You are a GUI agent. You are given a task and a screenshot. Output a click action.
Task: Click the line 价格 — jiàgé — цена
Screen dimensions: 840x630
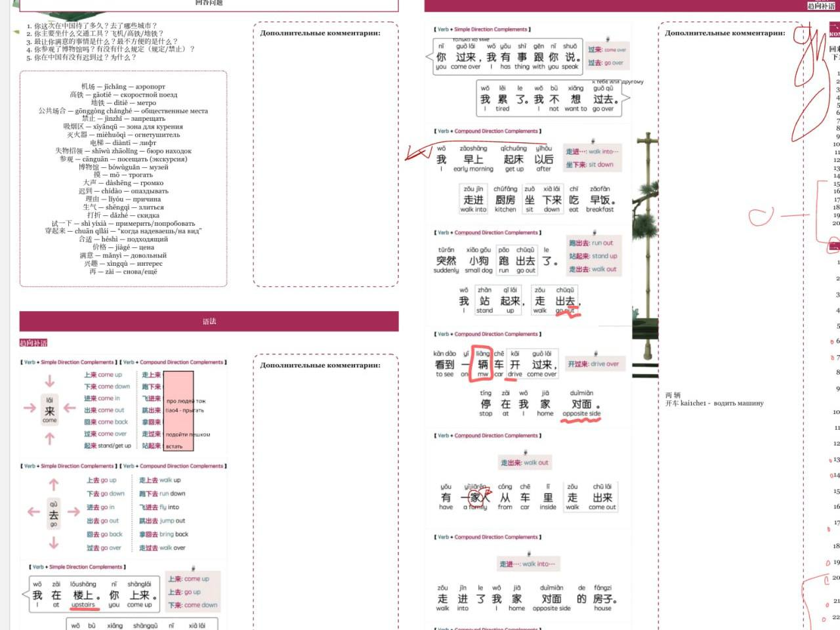pyautogui.click(x=123, y=247)
